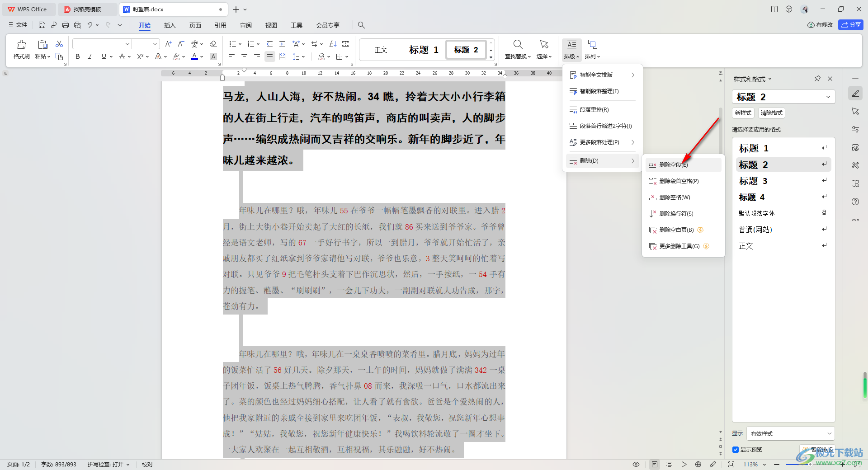Viewport: 868px width, 470px height.
Task: Click the Undo arrow icon
Action: [x=90, y=25]
